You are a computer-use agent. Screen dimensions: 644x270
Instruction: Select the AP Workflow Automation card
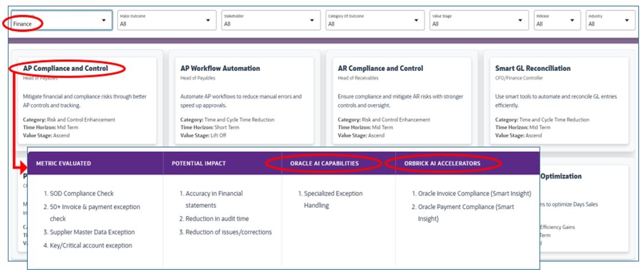point(245,100)
